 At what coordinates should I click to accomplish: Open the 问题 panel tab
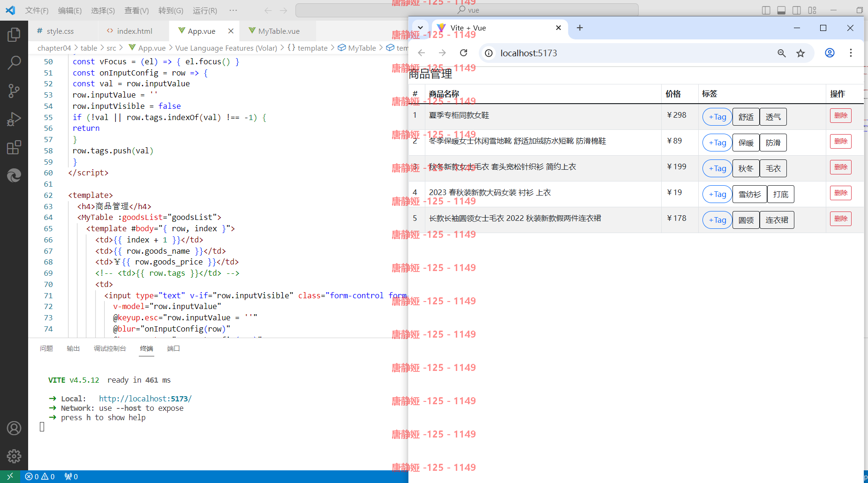(x=46, y=348)
